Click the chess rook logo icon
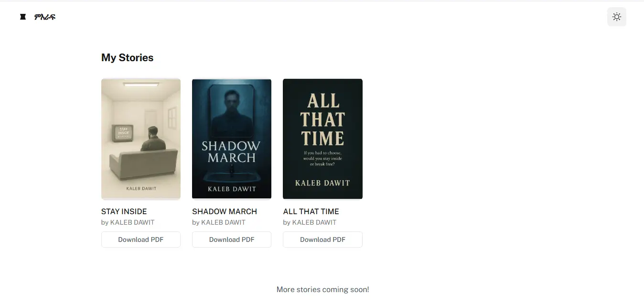Viewport: 644px width, 305px height. (x=22, y=17)
